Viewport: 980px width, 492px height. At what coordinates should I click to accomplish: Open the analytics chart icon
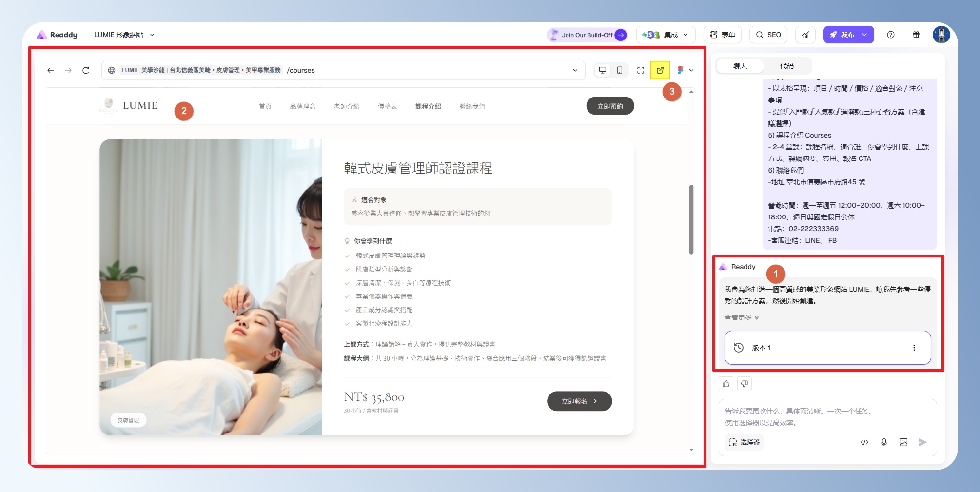[x=805, y=35]
